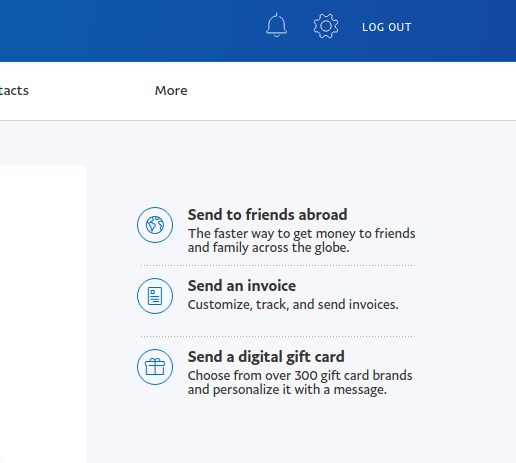Switch to the partially visible Contacts tab
The height and width of the screenshot is (463, 516).
[14, 91]
